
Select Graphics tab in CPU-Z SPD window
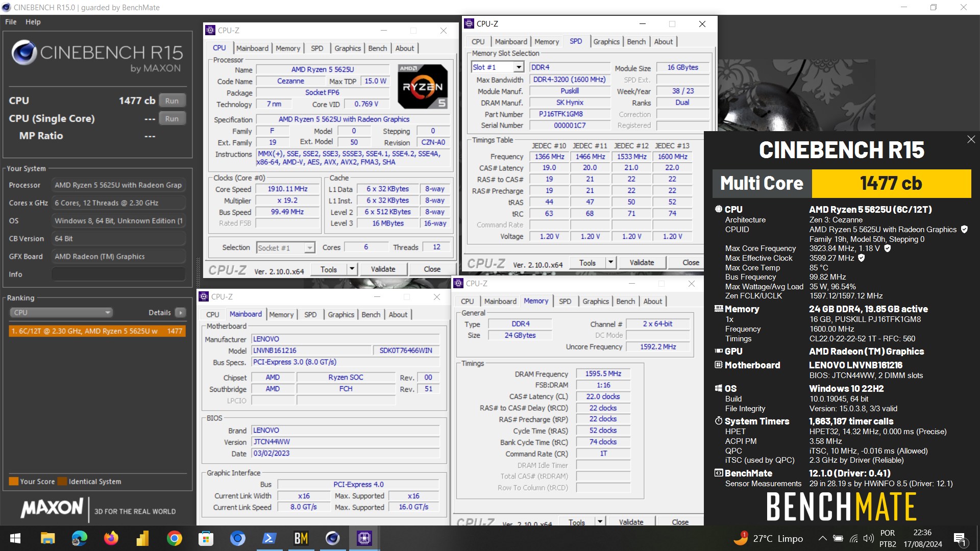pos(606,41)
